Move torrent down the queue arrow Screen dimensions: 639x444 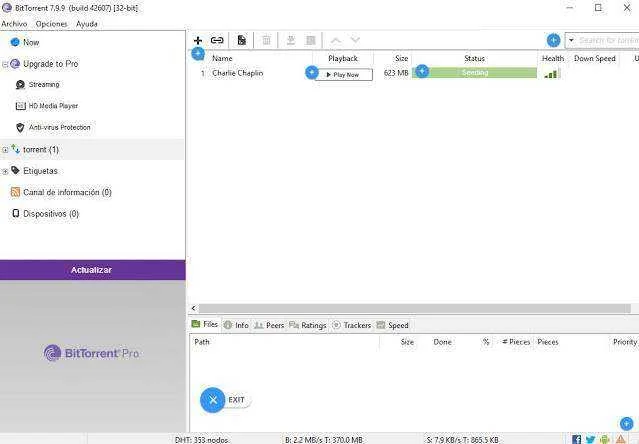click(x=355, y=40)
